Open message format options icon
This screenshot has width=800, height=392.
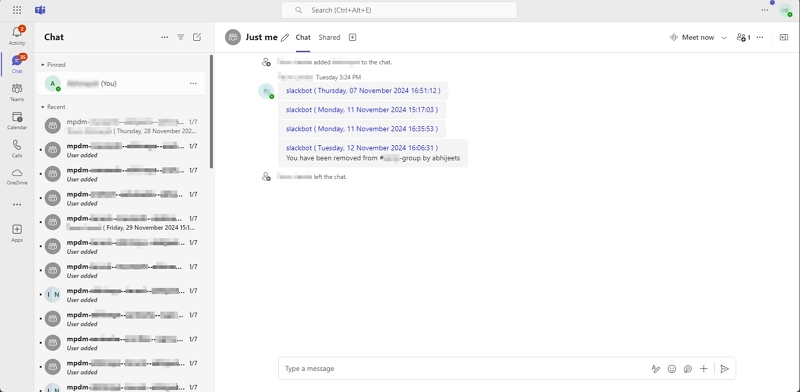pos(656,369)
